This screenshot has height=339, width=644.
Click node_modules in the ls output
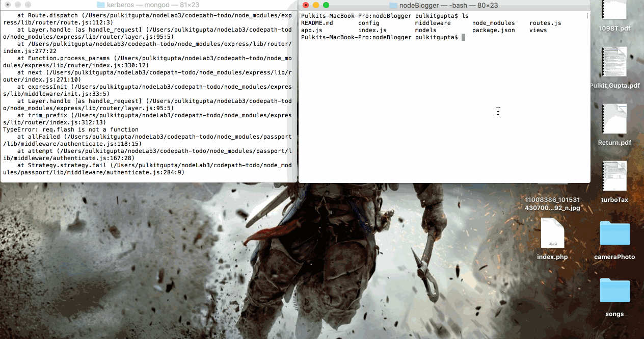tap(494, 23)
